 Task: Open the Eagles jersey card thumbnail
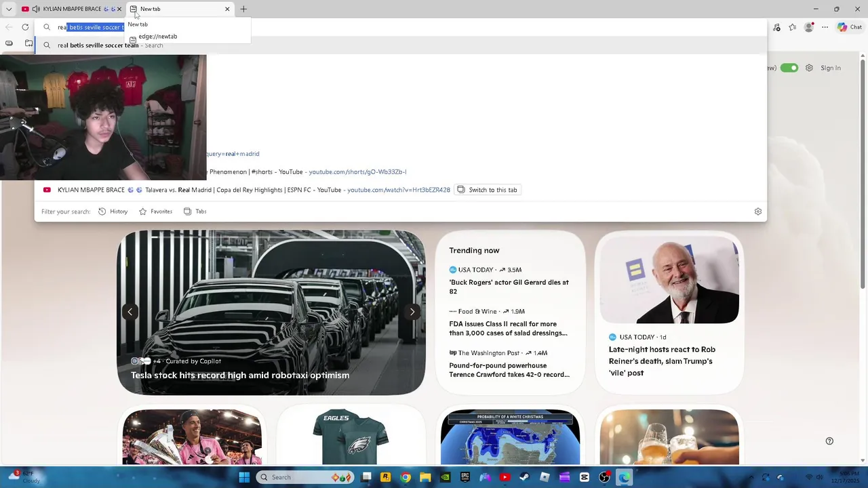(x=351, y=437)
